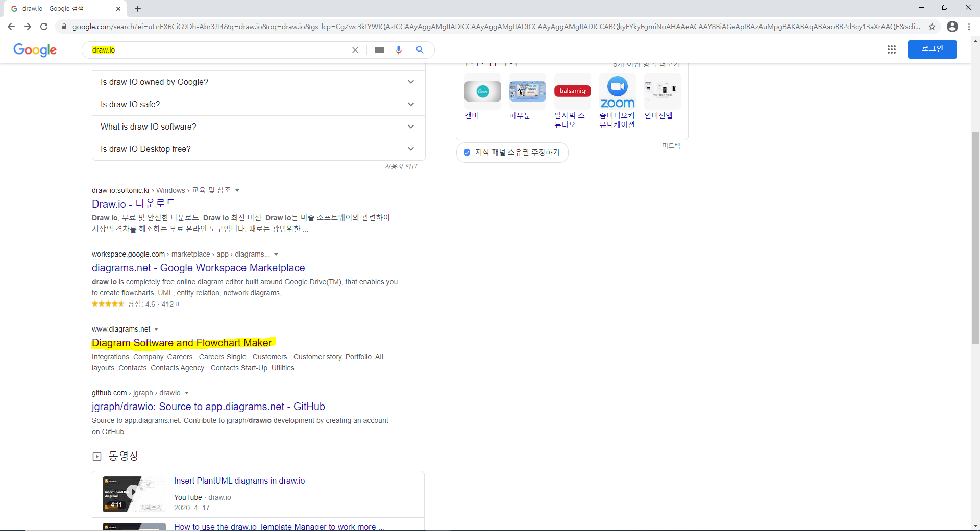Open dropdown next to draw-io.softonic.kr breadcrumb

[237, 190]
